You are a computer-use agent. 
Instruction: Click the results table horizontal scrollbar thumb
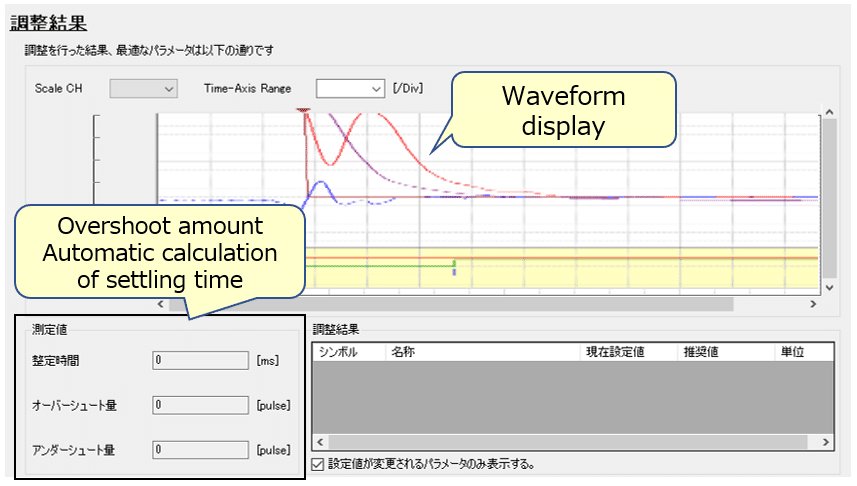[x=568, y=442]
